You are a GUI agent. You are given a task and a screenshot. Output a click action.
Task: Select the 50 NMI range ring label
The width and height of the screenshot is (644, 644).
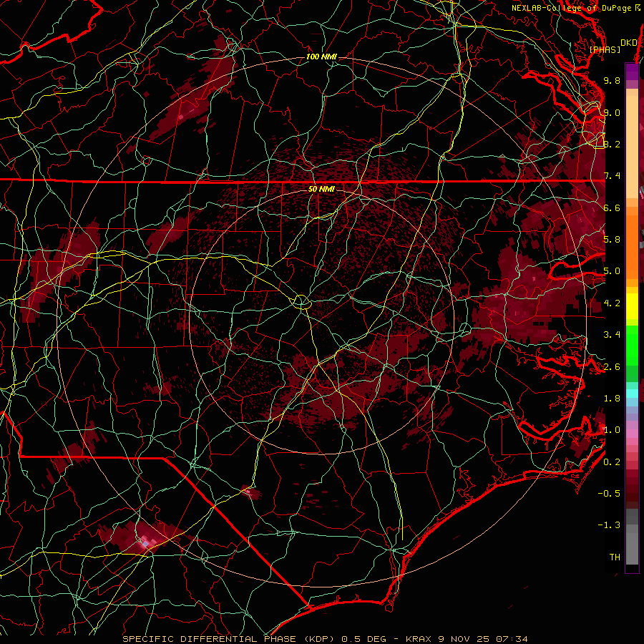[x=321, y=189]
